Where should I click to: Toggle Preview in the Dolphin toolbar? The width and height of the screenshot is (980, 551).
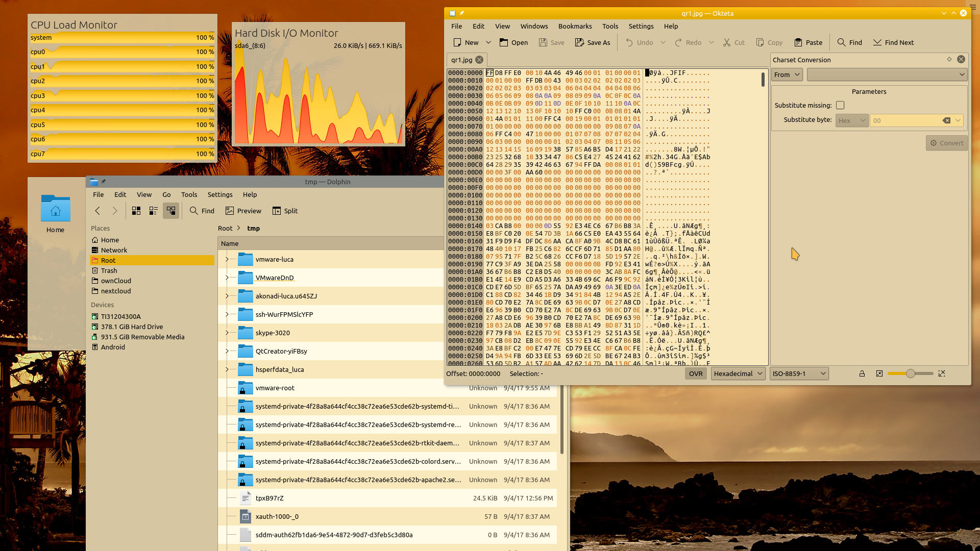[243, 211]
